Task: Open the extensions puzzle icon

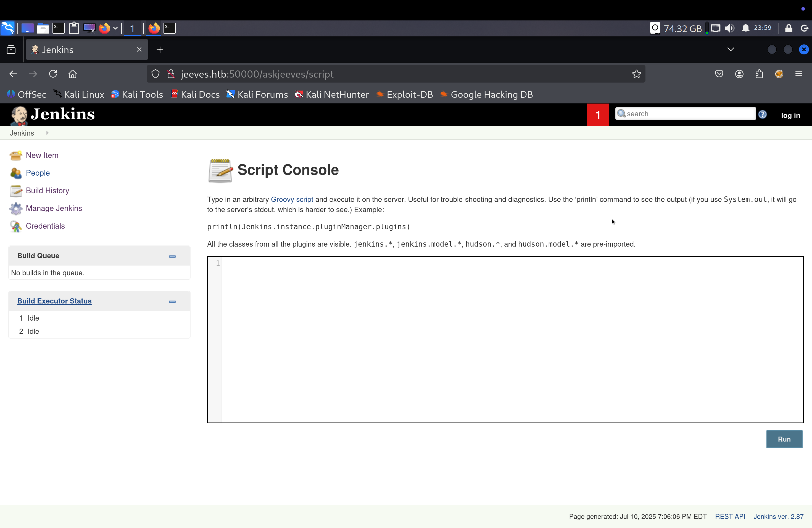Action: click(759, 74)
